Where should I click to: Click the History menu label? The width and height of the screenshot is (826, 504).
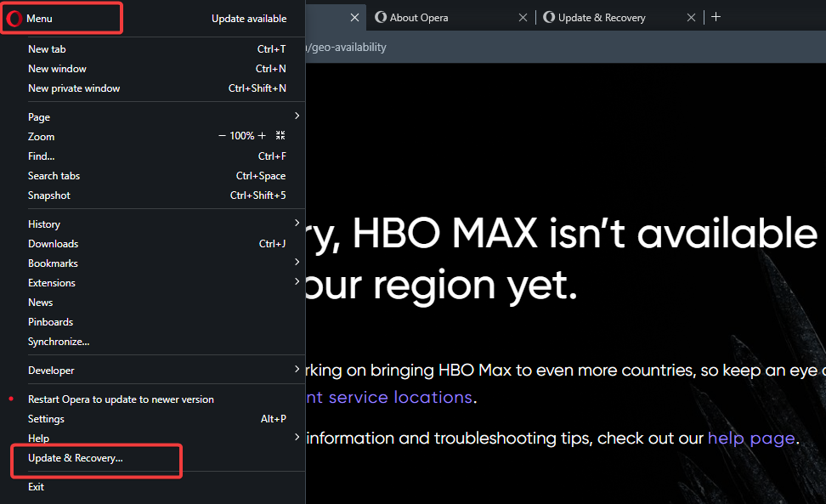(x=44, y=224)
